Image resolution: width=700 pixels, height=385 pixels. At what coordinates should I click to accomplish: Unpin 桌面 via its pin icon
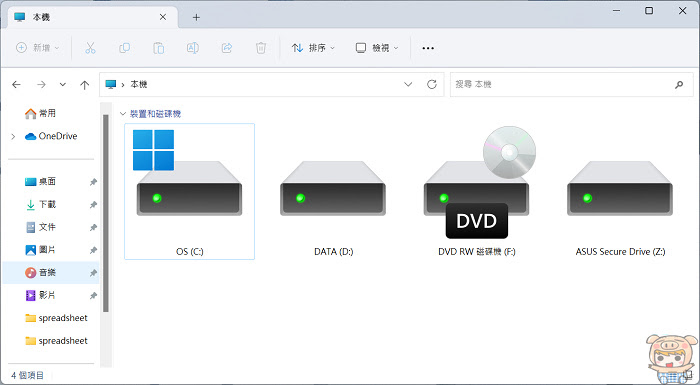(93, 182)
